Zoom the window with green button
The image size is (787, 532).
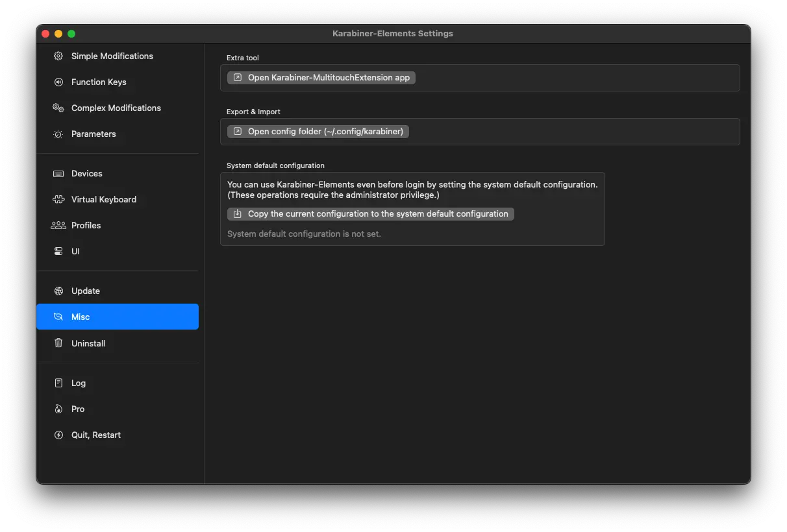(x=71, y=33)
